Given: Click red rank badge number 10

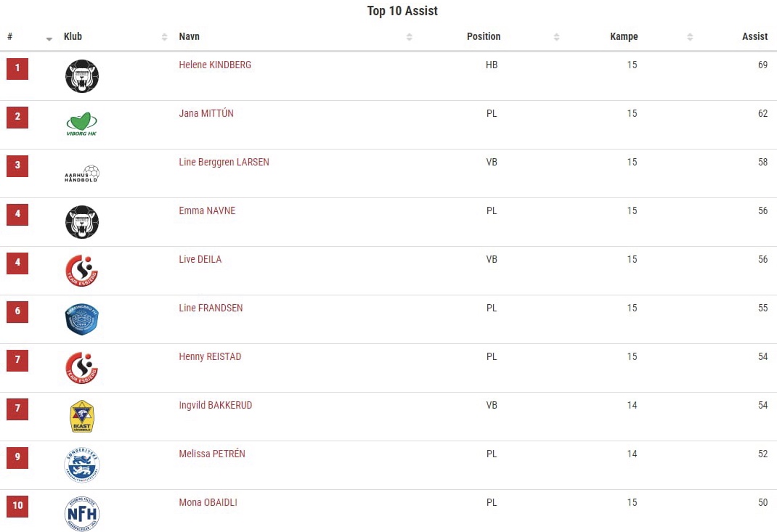Looking at the screenshot, I should coord(17,506).
